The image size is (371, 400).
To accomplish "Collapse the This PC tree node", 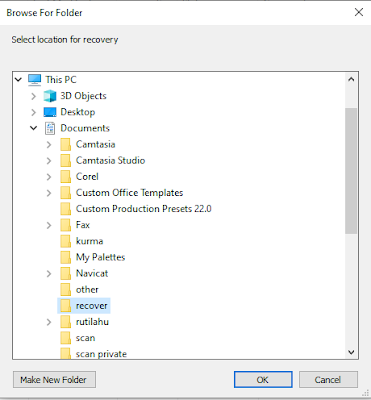I will coord(18,80).
